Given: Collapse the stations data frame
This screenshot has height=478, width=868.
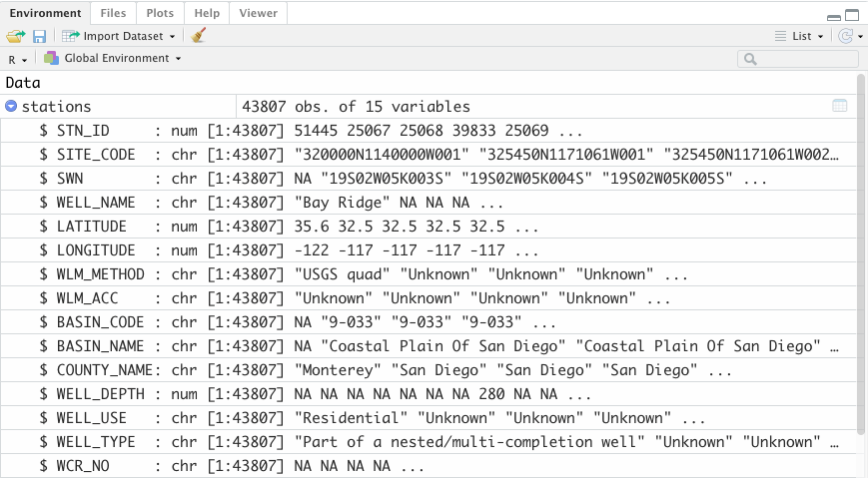Looking at the screenshot, I should tap(11, 107).
